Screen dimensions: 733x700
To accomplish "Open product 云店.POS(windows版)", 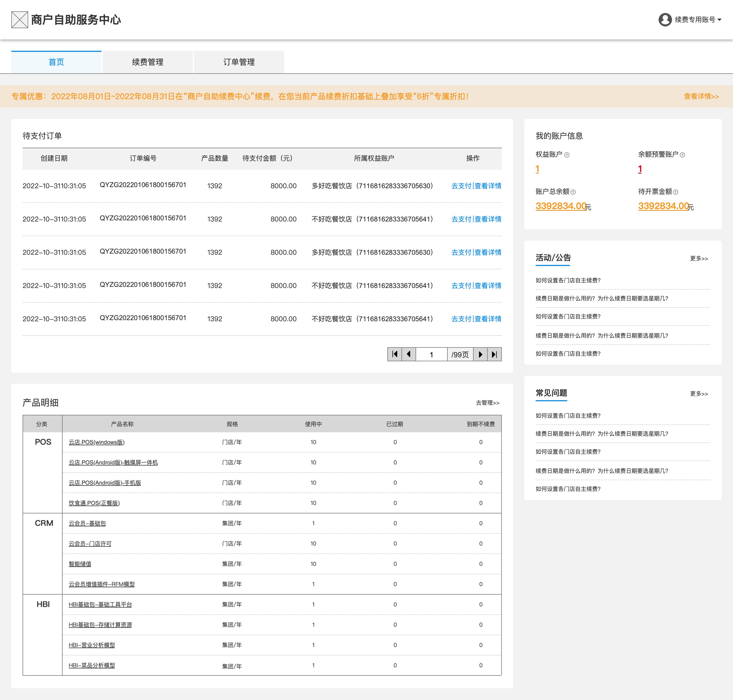I will (x=97, y=442).
